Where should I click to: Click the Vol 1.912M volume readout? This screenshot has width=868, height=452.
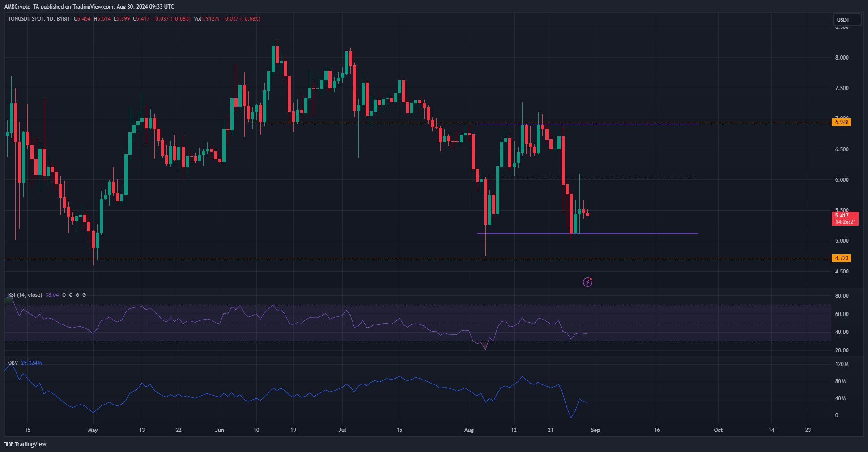click(x=206, y=19)
